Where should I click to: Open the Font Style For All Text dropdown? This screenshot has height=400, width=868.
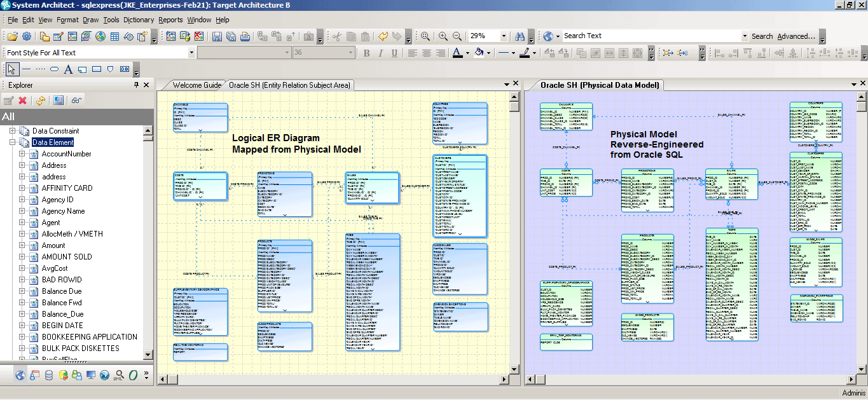click(x=191, y=53)
